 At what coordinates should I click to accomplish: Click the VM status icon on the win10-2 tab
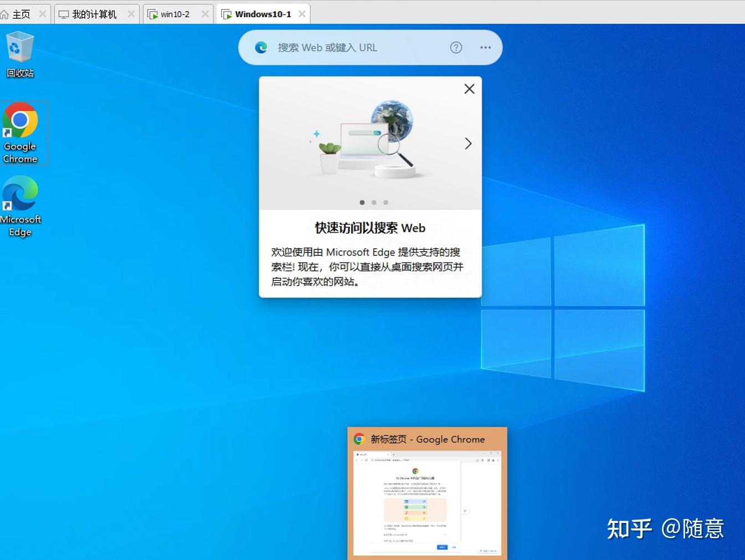(x=153, y=14)
